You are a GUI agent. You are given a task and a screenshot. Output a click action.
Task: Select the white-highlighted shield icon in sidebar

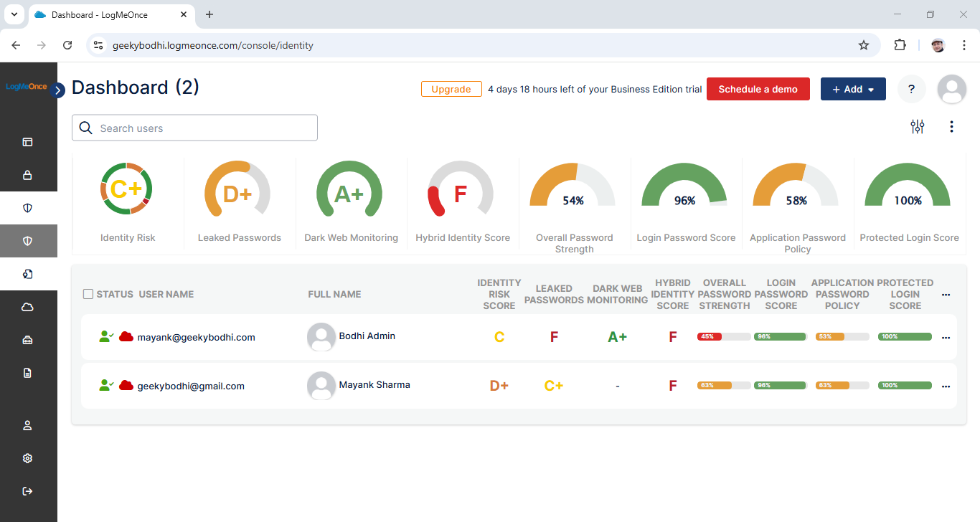[28, 208]
